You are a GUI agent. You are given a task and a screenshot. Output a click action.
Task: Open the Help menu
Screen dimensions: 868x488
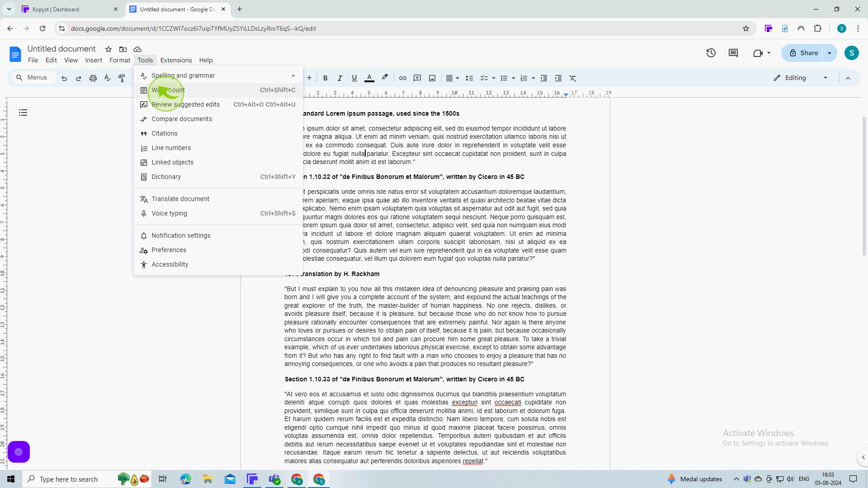[x=206, y=60]
